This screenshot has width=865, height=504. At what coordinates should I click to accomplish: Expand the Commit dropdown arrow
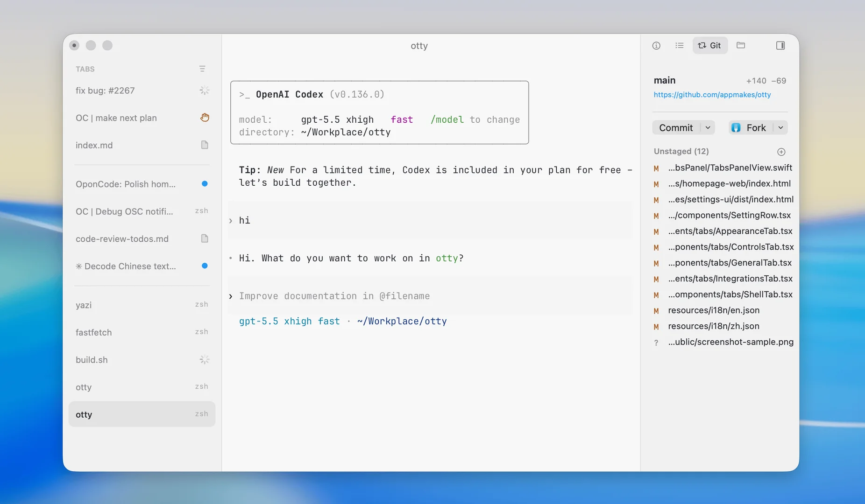coord(708,127)
